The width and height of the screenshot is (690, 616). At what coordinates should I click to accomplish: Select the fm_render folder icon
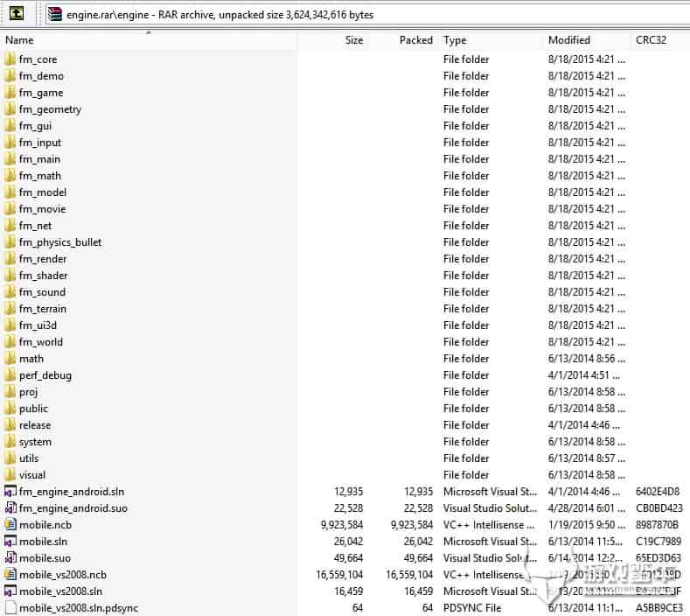pyautogui.click(x=10, y=258)
